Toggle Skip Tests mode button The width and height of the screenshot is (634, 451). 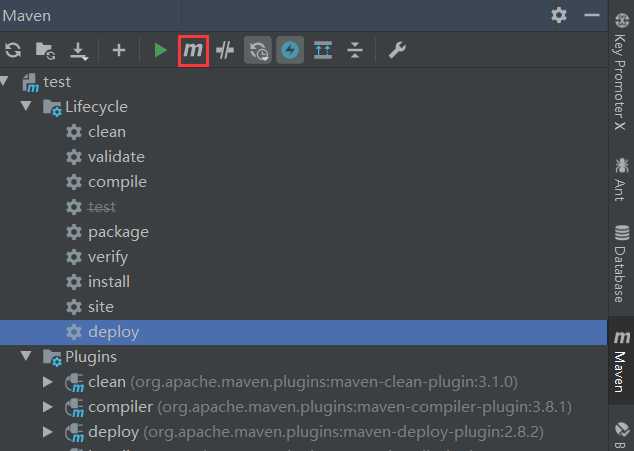coord(290,51)
